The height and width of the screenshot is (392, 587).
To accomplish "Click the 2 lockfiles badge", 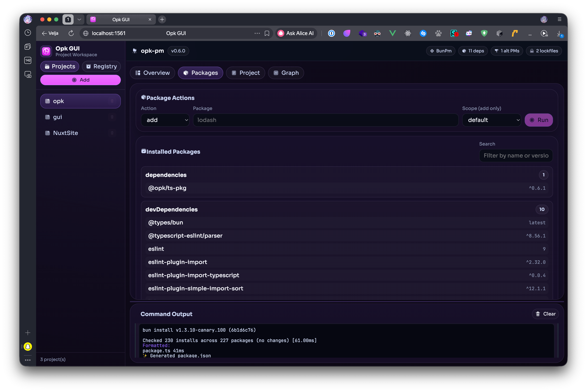I will tap(544, 51).
